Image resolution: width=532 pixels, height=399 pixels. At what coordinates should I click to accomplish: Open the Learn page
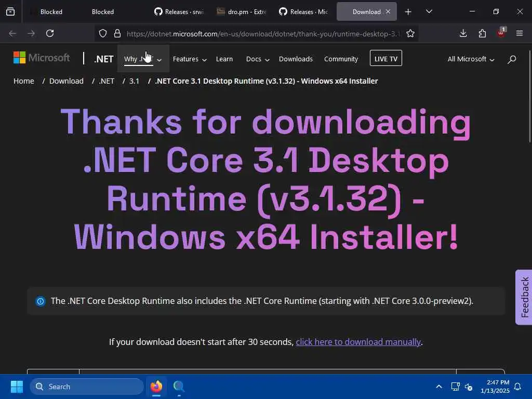click(x=224, y=59)
